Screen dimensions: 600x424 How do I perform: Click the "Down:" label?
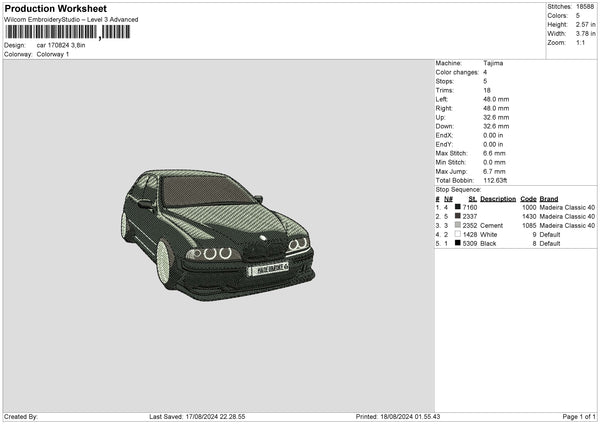tap(444, 126)
